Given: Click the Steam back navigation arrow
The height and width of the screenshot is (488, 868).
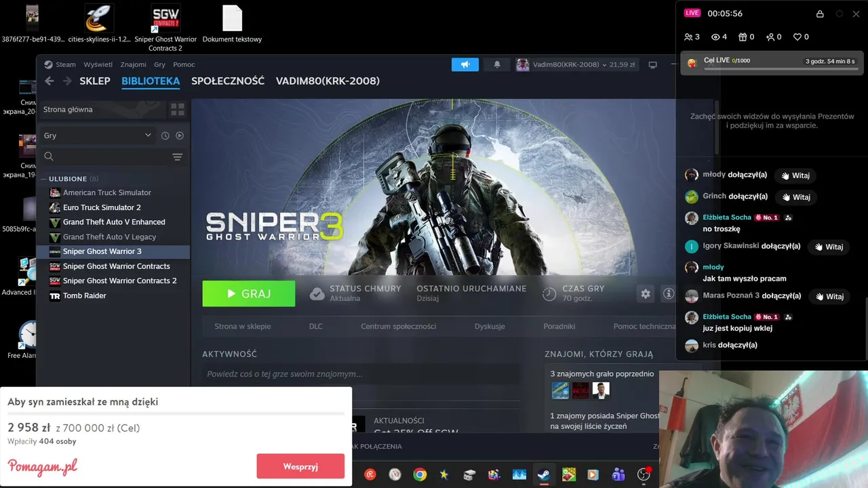Looking at the screenshot, I should coord(49,81).
